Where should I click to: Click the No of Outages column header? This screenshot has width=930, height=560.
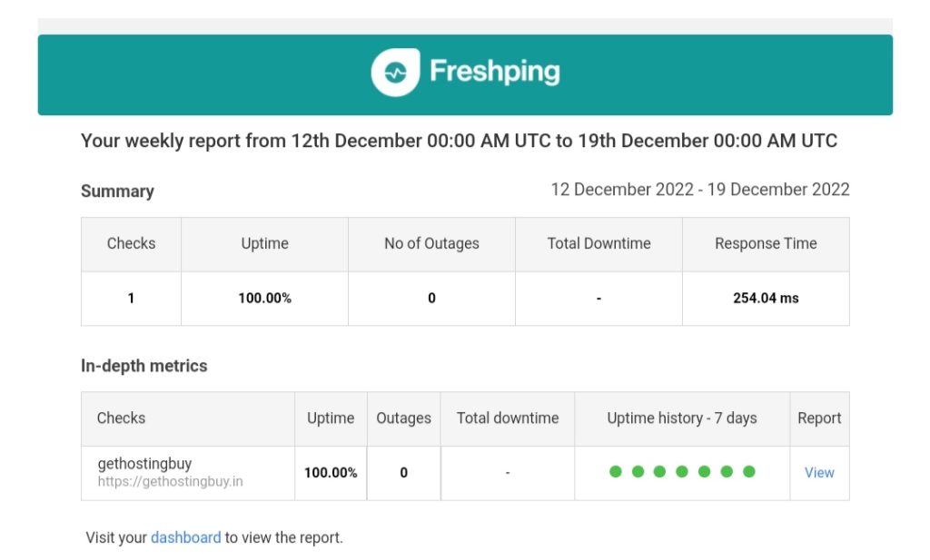pyautogui.click(x=431, y=243)
